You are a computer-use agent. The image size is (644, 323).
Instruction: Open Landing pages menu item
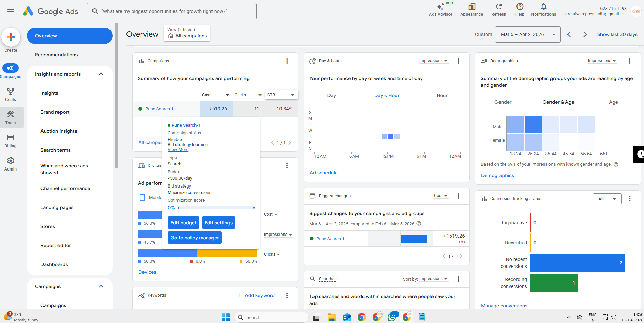57,207
